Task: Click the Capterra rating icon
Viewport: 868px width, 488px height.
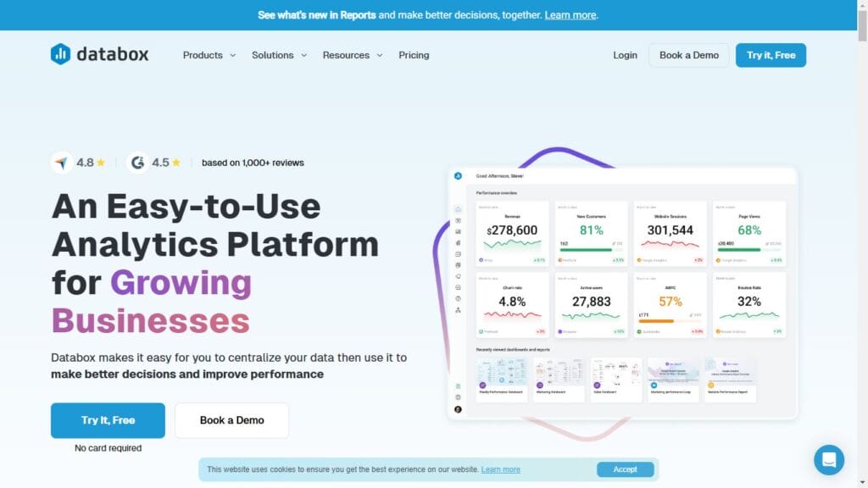Action: click(x=62, y=163)
